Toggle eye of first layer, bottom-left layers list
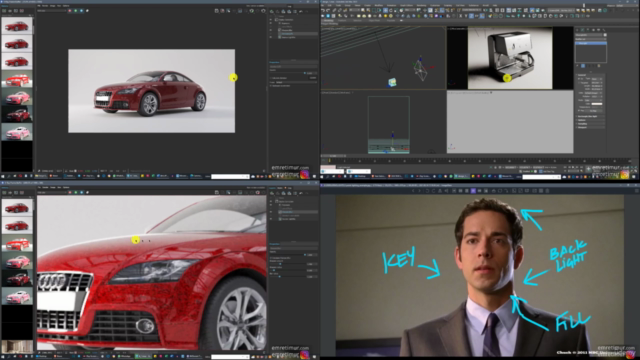 click(271, 202)
